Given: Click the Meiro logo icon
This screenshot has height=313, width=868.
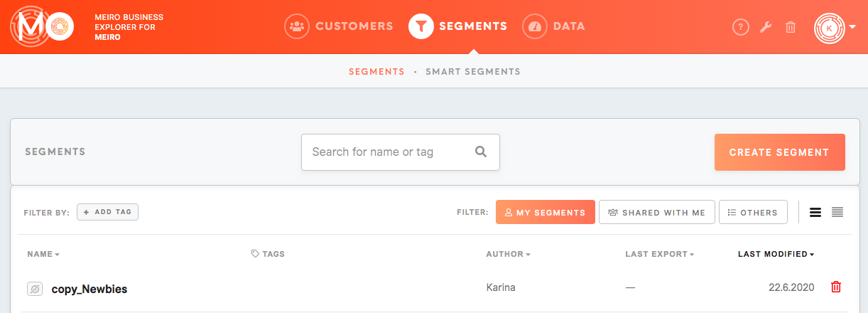Looking at the screenshot, I should coord(43,26).
